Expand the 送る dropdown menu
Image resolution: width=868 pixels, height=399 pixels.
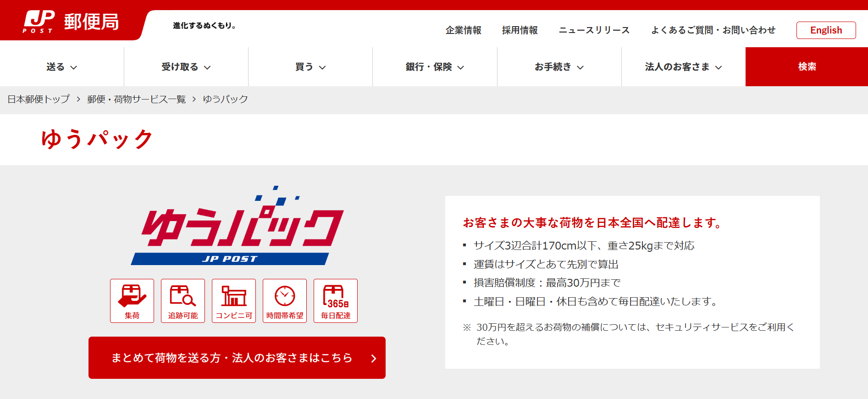[62, 67]
